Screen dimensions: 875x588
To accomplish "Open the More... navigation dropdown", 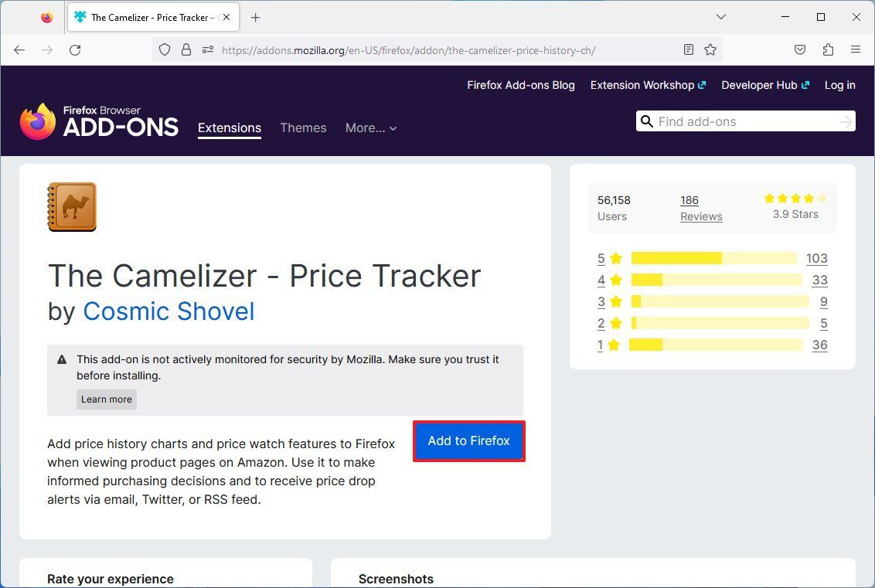I will pyautogui.click(x=371, y=128).
